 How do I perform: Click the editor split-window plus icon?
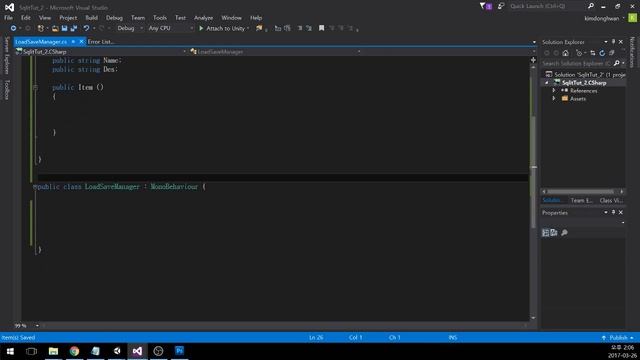pos(533,60)
